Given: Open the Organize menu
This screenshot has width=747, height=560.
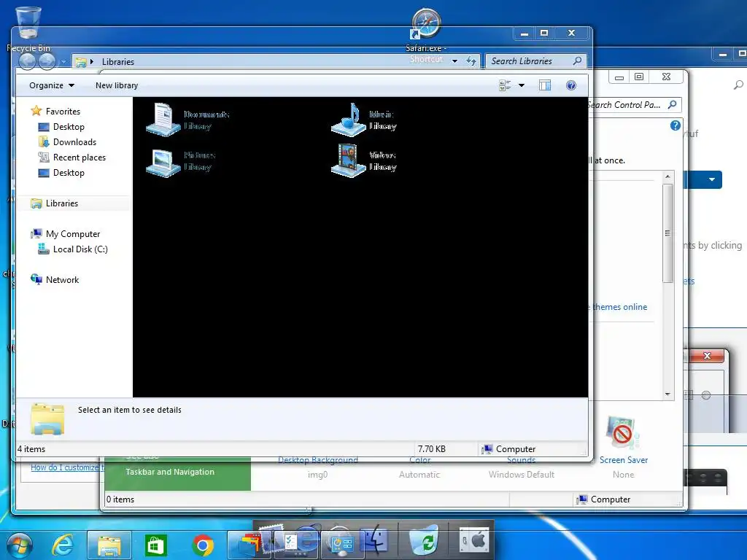Looking at the screenshot, I should [x=52, y=85].
